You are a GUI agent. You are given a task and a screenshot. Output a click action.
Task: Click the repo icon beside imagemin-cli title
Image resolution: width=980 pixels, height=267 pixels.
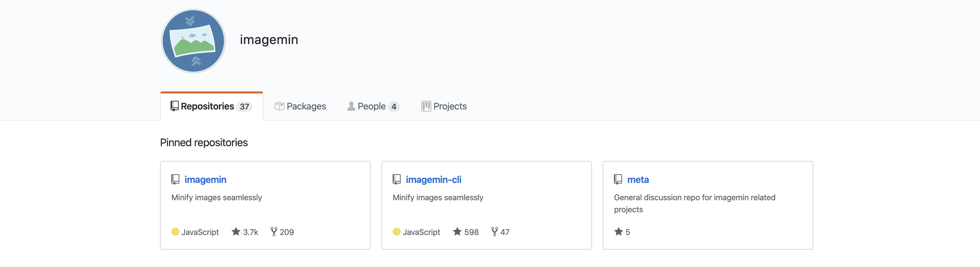(397, 179)
